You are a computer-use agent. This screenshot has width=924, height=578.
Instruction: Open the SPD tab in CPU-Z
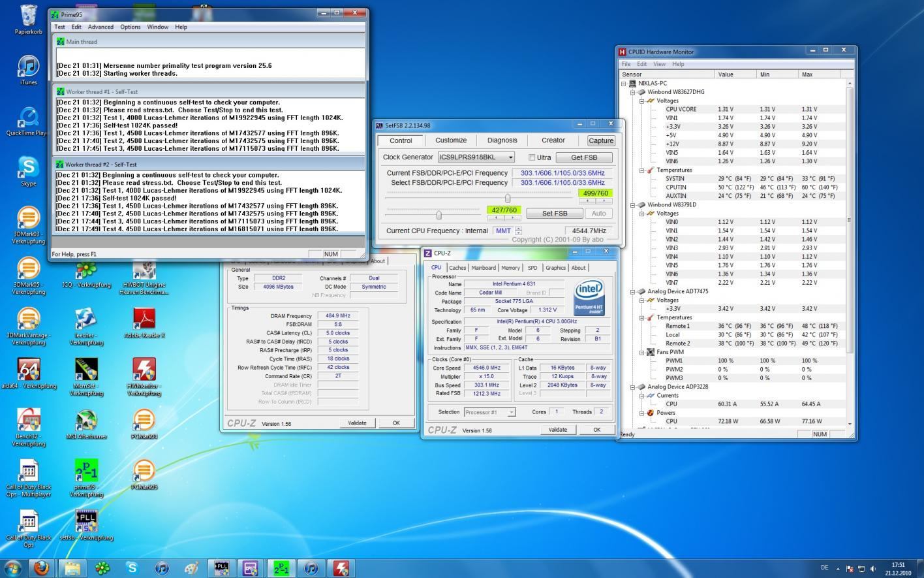pyautogui.click(x=532, y=268)
